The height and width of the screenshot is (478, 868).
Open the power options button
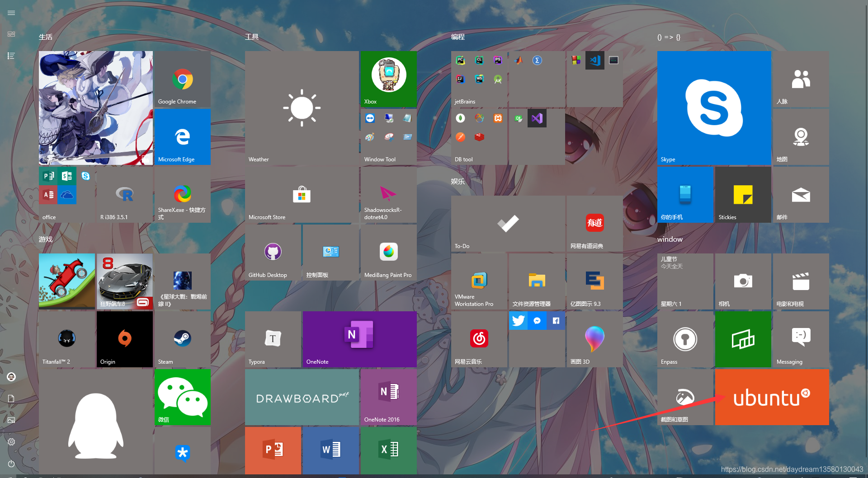[11, 464]
